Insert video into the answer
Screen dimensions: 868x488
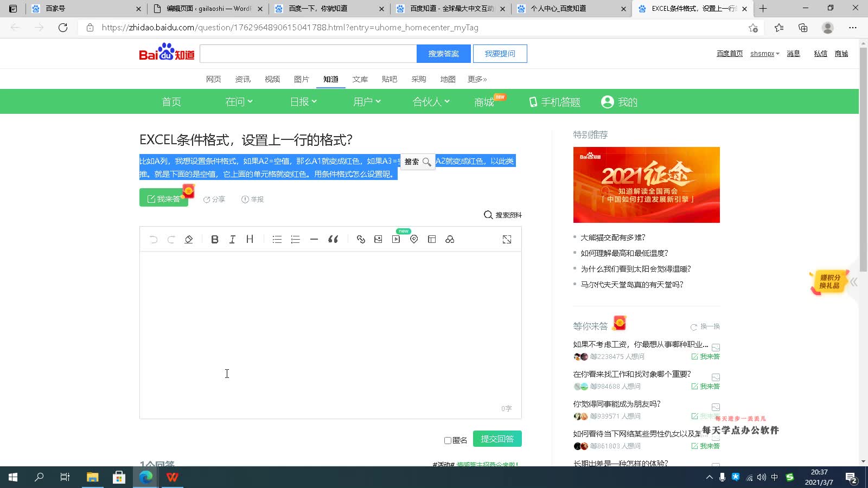[396, 239]
